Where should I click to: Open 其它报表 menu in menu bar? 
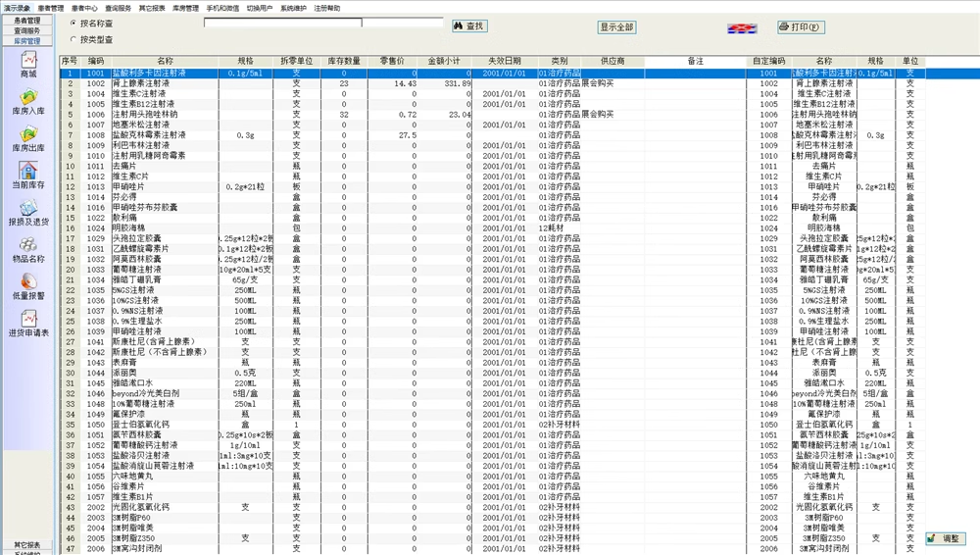tap(152, 8)
